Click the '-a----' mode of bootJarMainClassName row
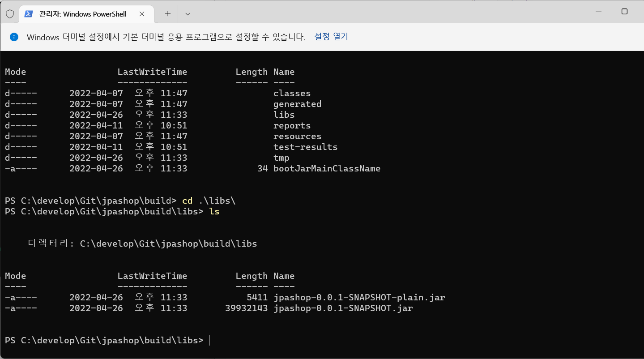Viewport: 644px width, 359px height. (x=21, y=168)
